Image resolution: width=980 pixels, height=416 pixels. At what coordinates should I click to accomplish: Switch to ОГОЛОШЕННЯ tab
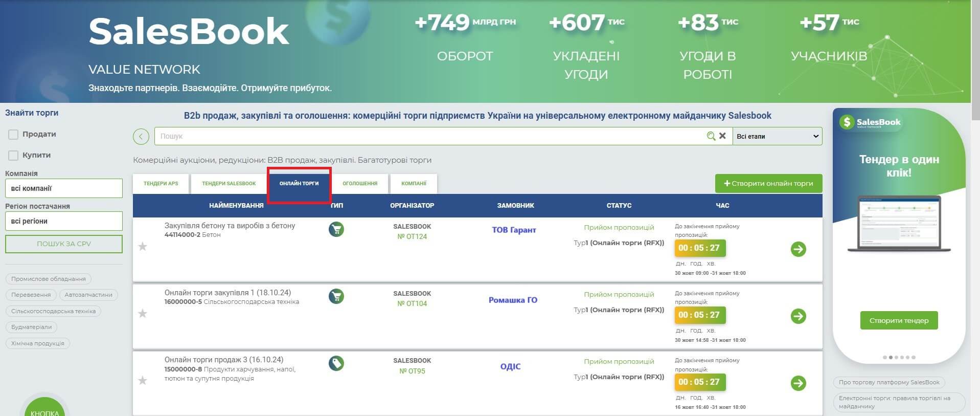(x=360, y=184)
